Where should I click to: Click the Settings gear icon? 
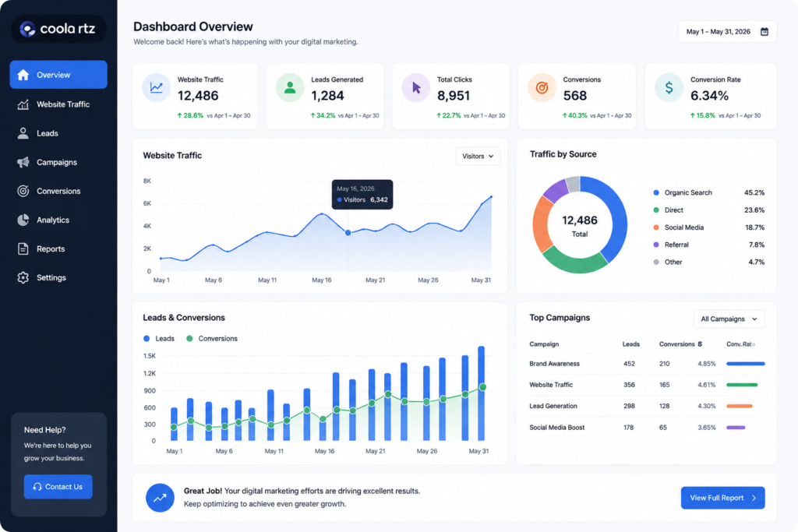point(23,278)
